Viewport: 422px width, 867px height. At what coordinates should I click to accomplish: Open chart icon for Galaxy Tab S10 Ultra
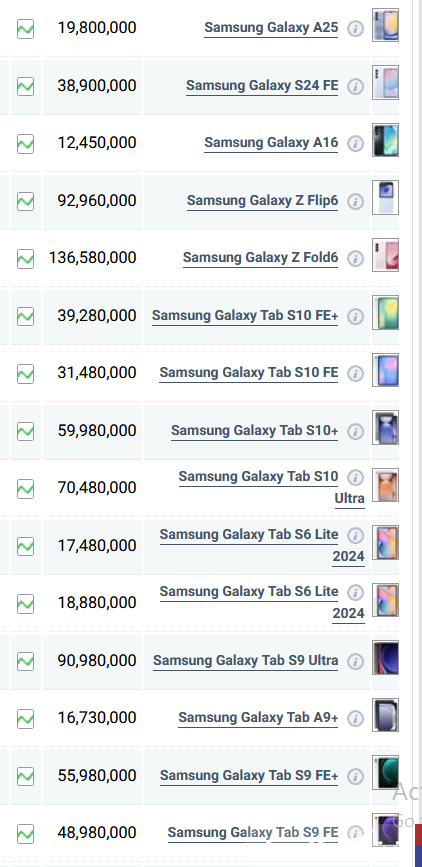[x=25, y=489]
